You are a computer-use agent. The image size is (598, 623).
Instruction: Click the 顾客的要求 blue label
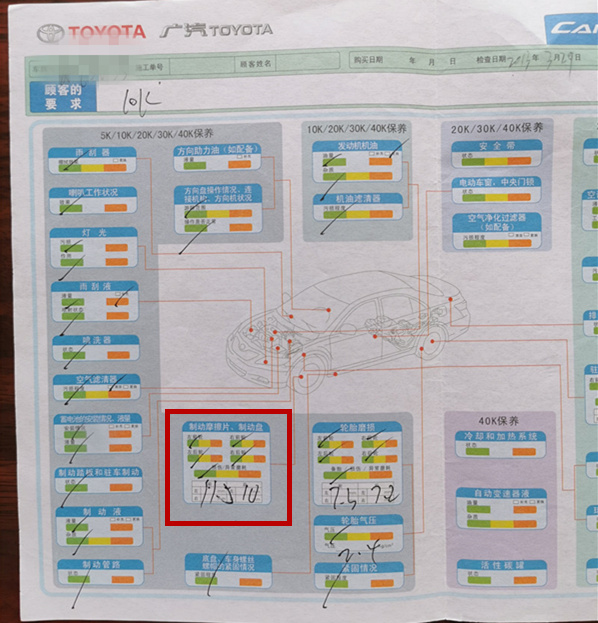point(63,97)
